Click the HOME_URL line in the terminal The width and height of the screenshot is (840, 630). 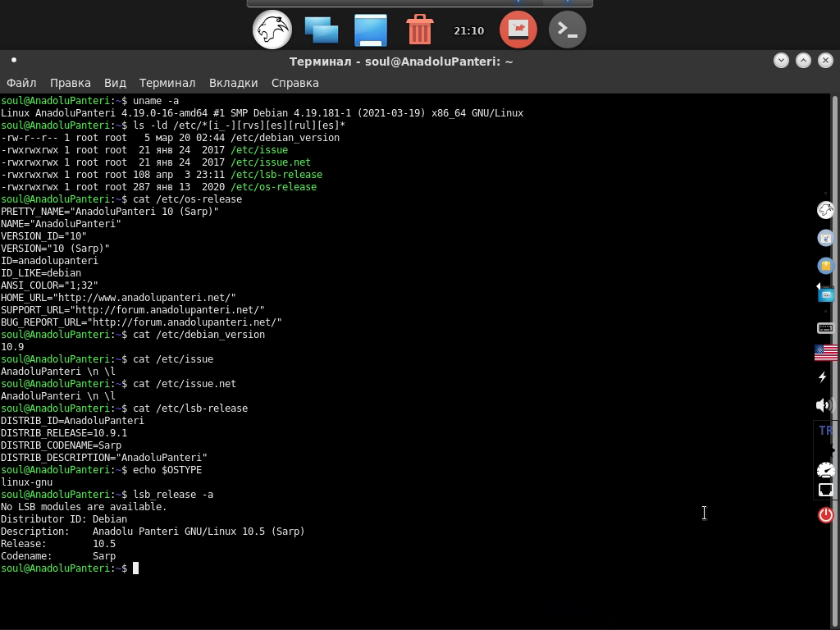click(118, 298)
